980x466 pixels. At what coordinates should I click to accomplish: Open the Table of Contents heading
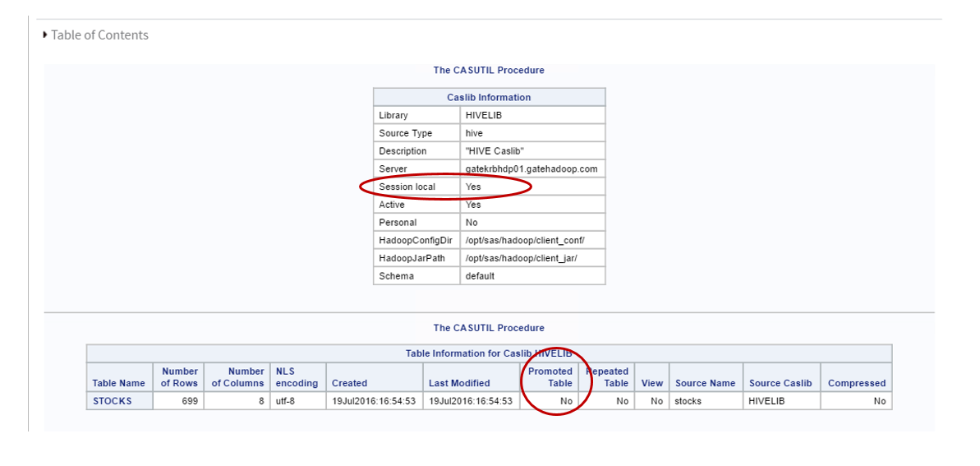click(x=100, y=35)
